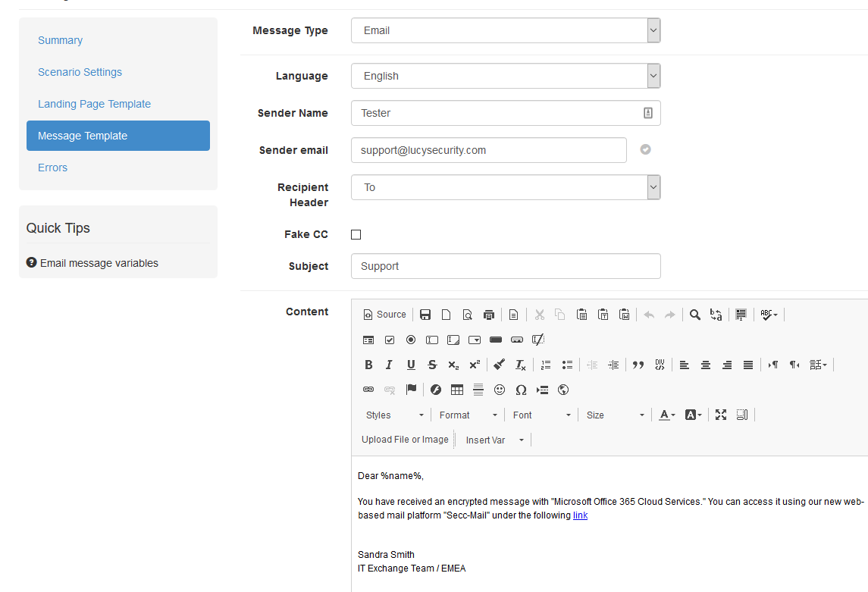Screen dimensions: 868x592
Task: Click the Save floppy disk icon
Action: [x=425, y=315]
